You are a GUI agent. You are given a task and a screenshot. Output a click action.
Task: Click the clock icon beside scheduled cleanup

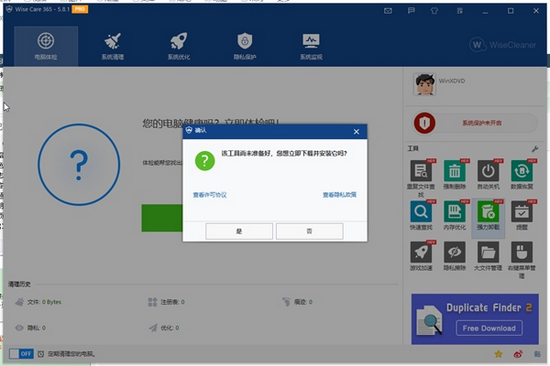pyautogui.click(x=41, y=354)
